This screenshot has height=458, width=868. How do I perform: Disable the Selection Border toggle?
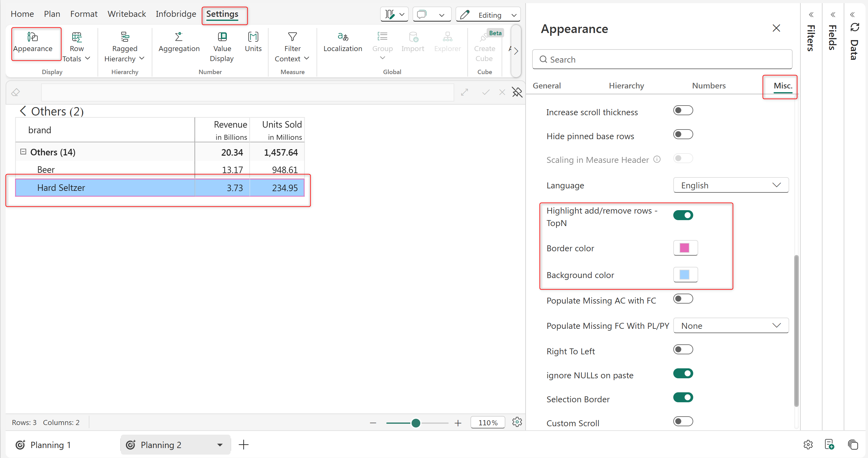tap(683, 398)
